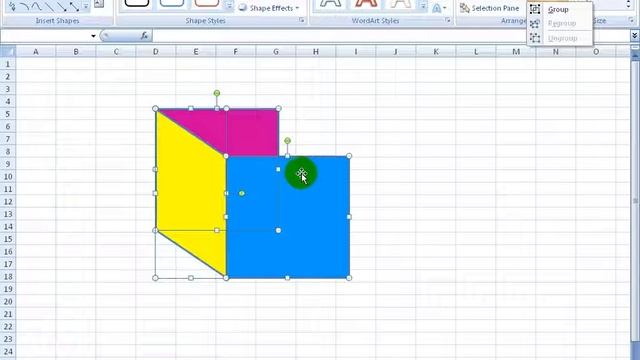Select the straight line shape tool
This screenshot has height=360, width=640.
tap(49, 6)
